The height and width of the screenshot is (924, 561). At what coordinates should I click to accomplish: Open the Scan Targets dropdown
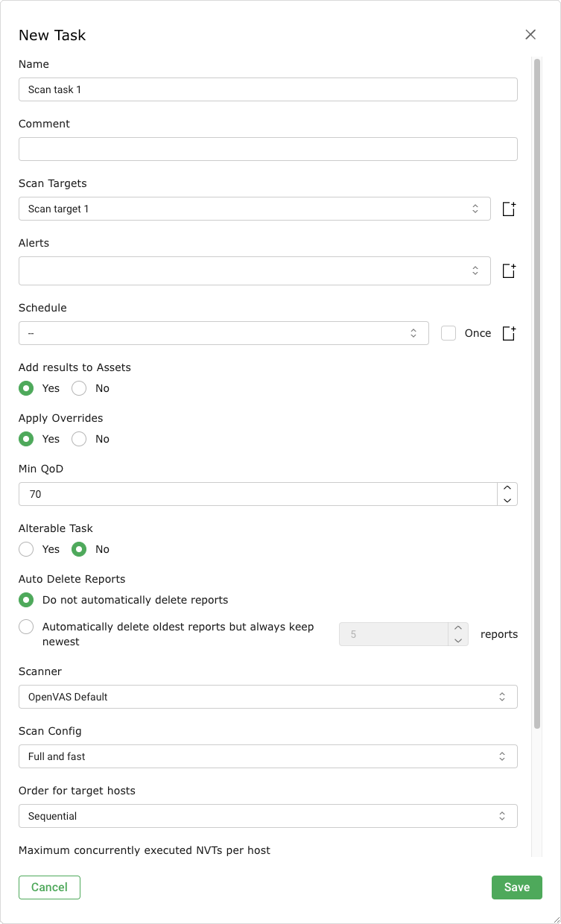pyautogui.click(x=254, y=209)
